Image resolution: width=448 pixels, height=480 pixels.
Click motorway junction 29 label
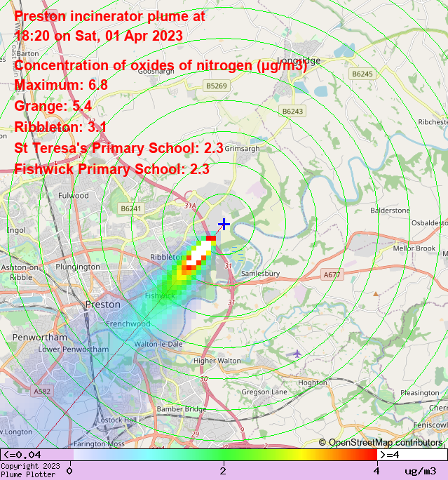[x=195, y=434]
